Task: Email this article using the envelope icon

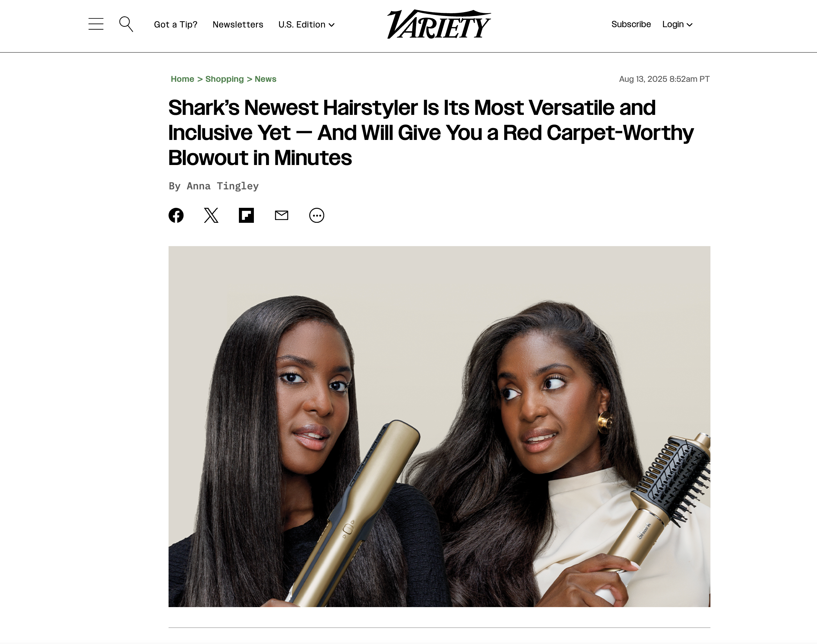Action: [x=281, y=215]
